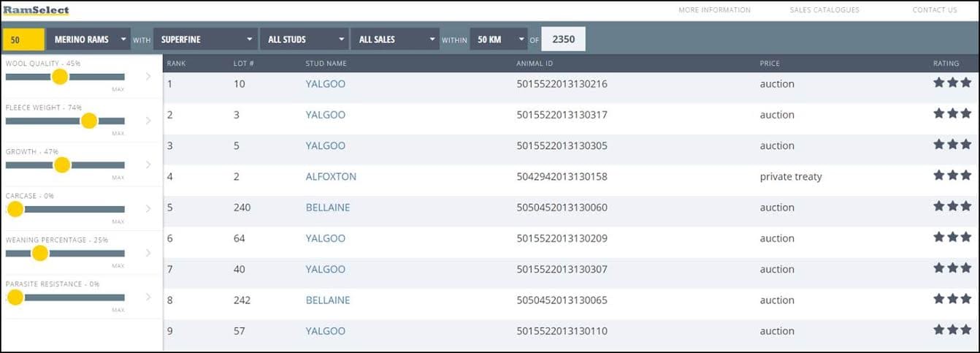This screenshot has width=980, height=353.
Task: Adjust the Carcase slider handle
Action: [15, 209]
